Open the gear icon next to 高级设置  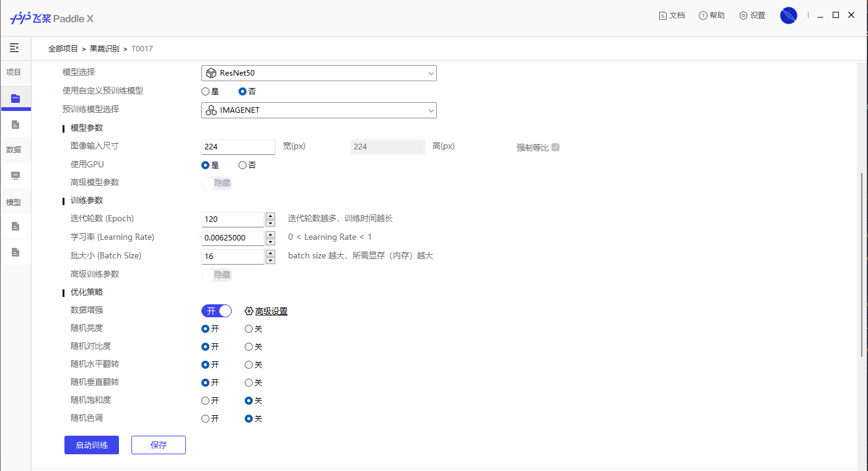(x=248, y=310)
